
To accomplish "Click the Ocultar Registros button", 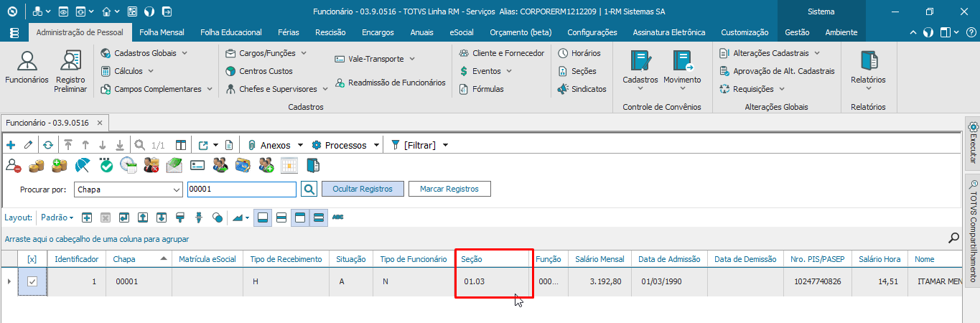I will [363, 189].
